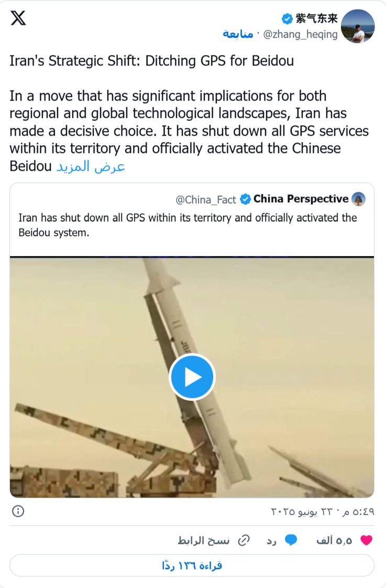Follow the account via متابعة link
The height and width of the screenshot is (588, 386).
pos(238,34)
